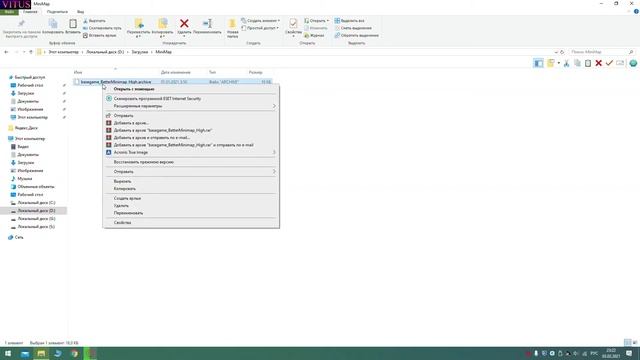
Task: Open the Переместить в dropdown
Action: [138, 27]
